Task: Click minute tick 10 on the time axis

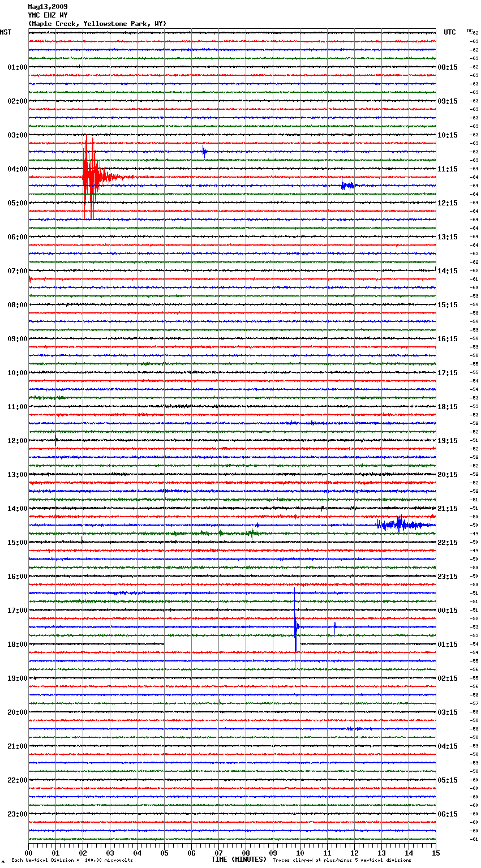Action: coord(300,853)
